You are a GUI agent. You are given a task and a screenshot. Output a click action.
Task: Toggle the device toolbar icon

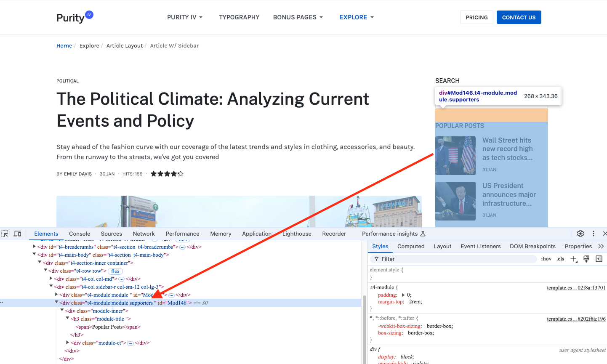(17, 234)
